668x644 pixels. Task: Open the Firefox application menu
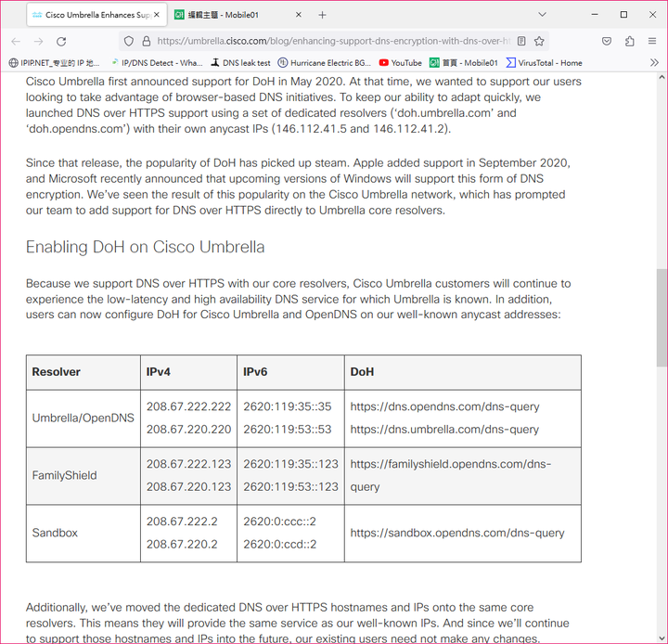(652, 42)
